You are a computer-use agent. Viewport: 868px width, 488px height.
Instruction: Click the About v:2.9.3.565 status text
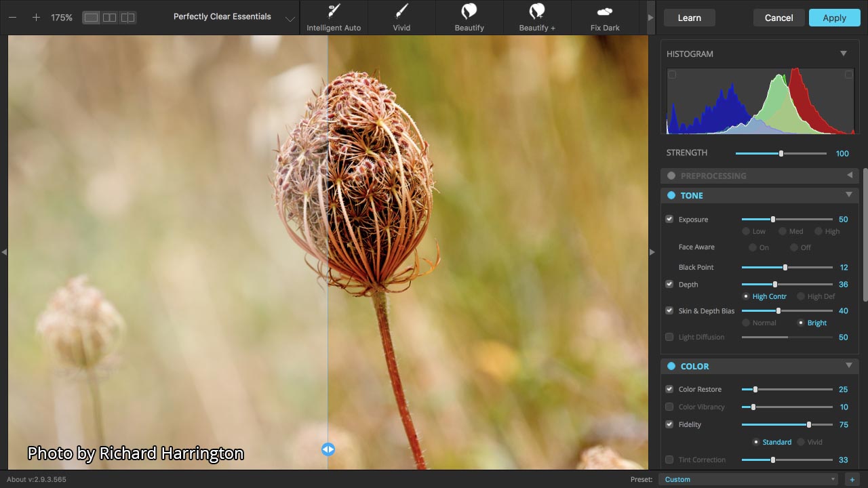(x=37, y=479)
